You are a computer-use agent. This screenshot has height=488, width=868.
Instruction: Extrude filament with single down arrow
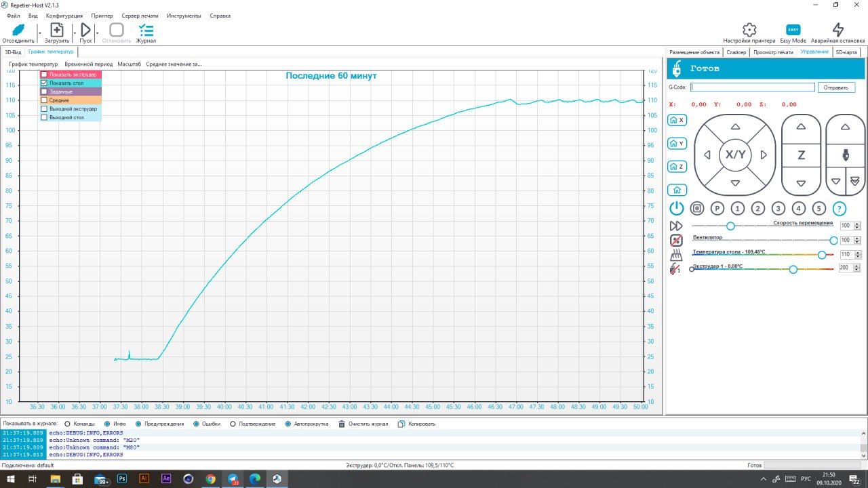pos(836,182)
